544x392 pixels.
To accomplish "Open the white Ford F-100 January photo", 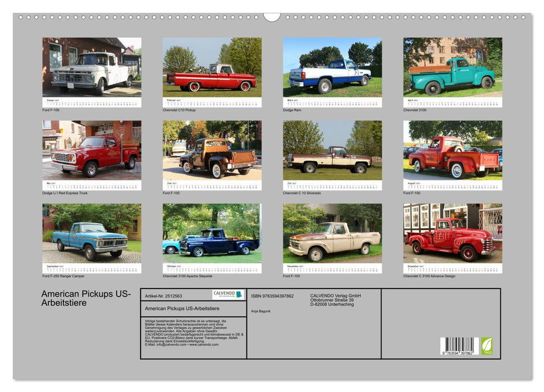I will tap(91, 67).
